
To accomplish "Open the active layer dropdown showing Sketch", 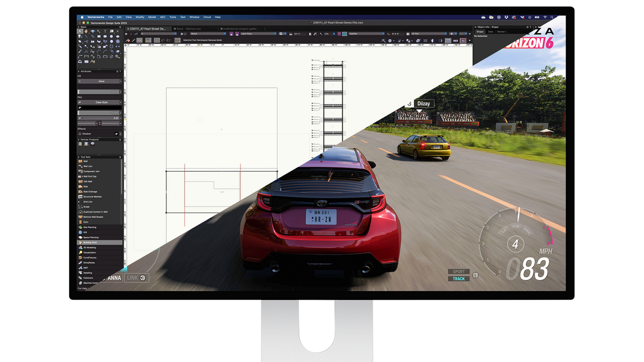I will coord(208,34).
